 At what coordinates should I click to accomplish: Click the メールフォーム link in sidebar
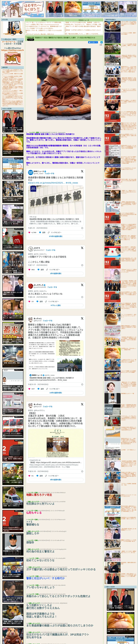[x=9, y=42]
